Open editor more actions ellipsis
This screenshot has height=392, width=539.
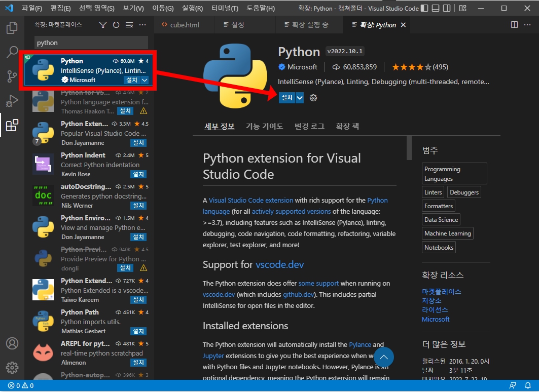(527, 25)
